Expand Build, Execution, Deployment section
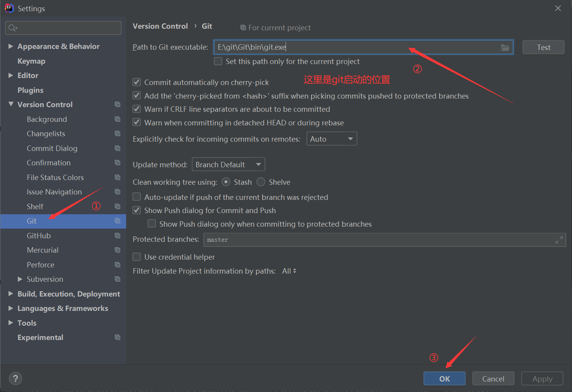The width and height of the screenshot is (572, 392). coord(11,294)
